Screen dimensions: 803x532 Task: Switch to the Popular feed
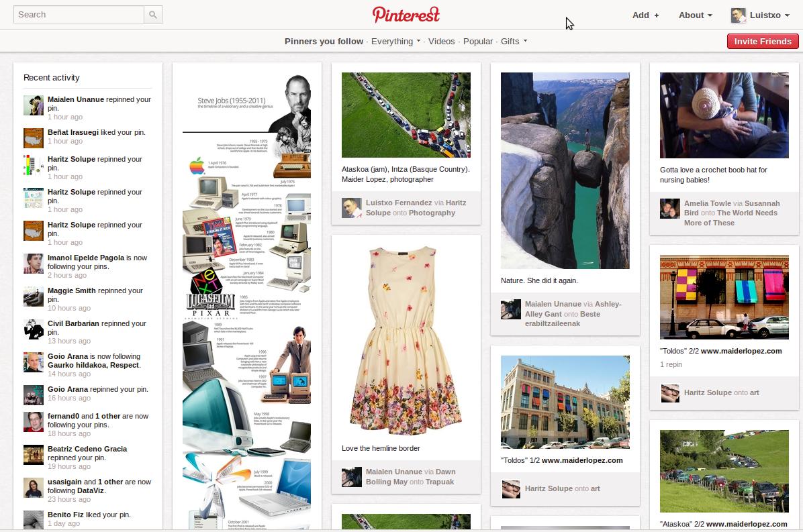click(477, 42)
